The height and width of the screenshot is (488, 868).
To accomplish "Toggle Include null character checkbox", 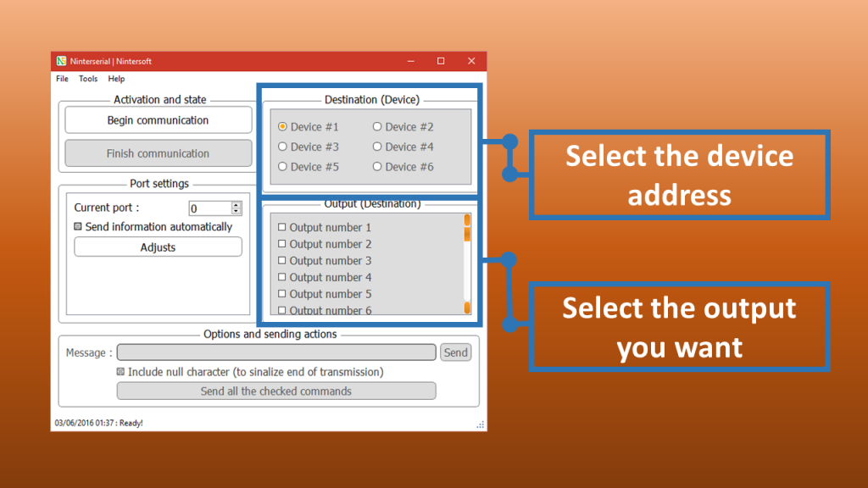I will coord(120,372).
